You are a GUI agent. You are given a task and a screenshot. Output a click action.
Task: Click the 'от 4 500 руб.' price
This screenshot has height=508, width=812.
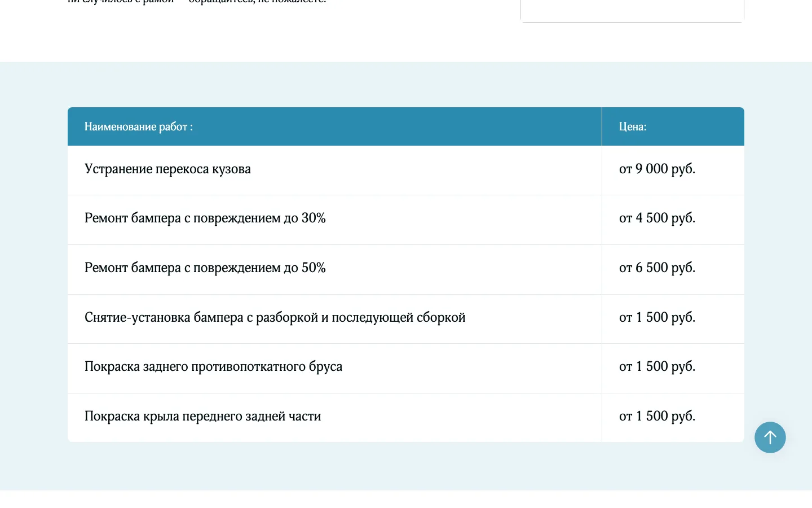point(657,218)
